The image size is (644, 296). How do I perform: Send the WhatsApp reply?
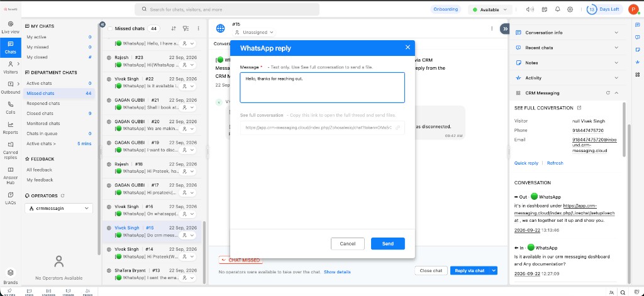tap(387, 243)
